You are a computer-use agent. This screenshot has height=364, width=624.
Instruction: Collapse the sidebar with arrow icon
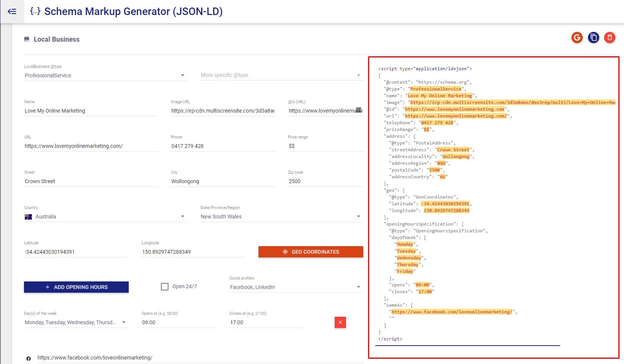(x=12, y=11)
